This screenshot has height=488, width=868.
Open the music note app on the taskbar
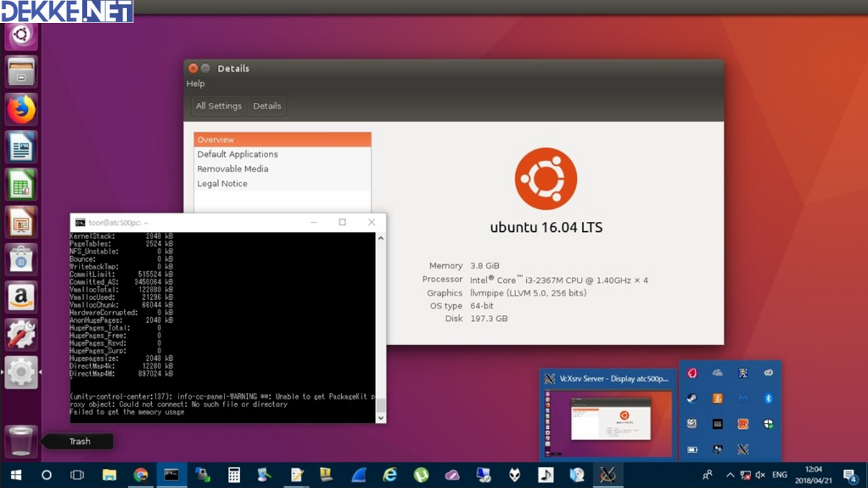[x=545, y=475]
